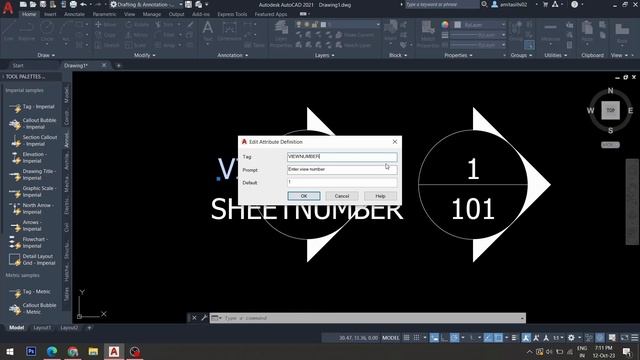Open workspace switching gear in status bar
640x360 pixels.
tap(571, 338)
